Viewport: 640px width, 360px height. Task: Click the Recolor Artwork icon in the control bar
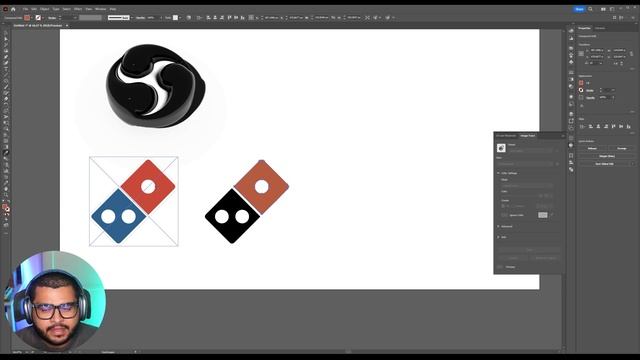[x=189, y=18]
